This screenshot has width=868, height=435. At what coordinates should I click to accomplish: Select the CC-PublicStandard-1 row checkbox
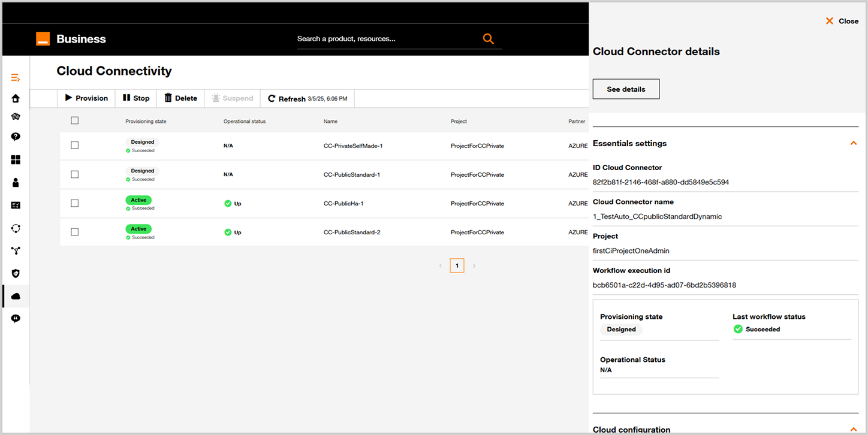point(75,174)
